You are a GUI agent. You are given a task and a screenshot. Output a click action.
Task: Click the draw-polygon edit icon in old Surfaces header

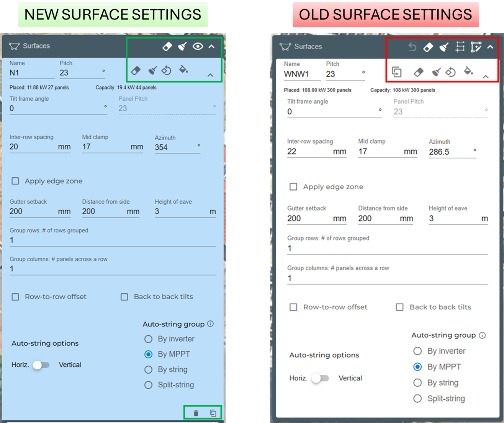point(476,47)
